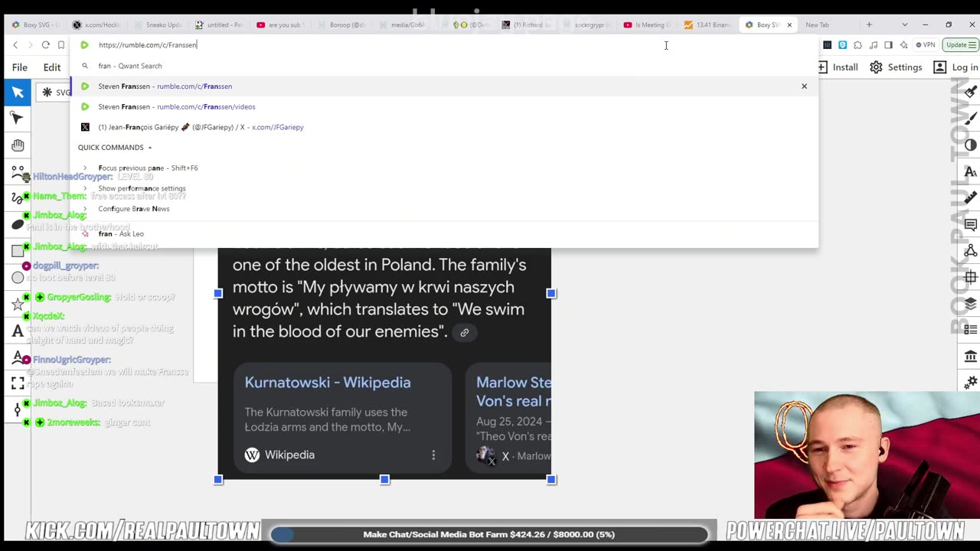Viewport: 980px width, 551px height.
Task: Choose the 'fran - Qwant Search' suggestion
Action: click(444, 66)
